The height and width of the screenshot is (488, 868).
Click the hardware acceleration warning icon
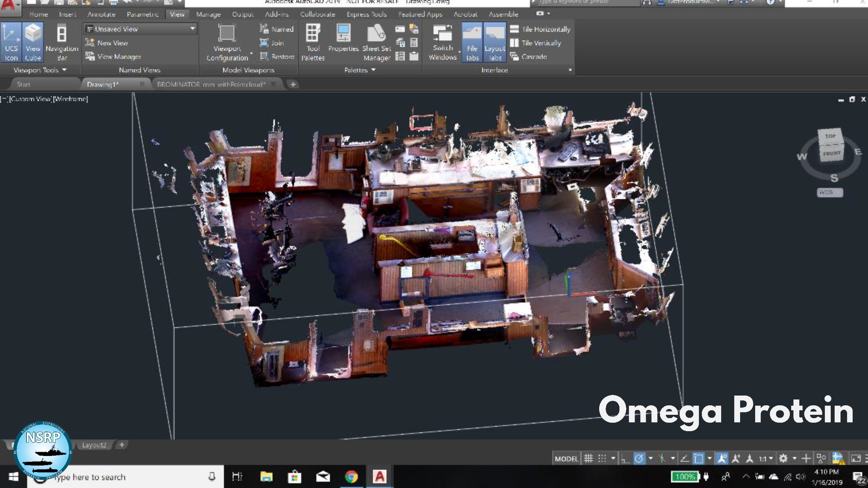tap(838, 458)
